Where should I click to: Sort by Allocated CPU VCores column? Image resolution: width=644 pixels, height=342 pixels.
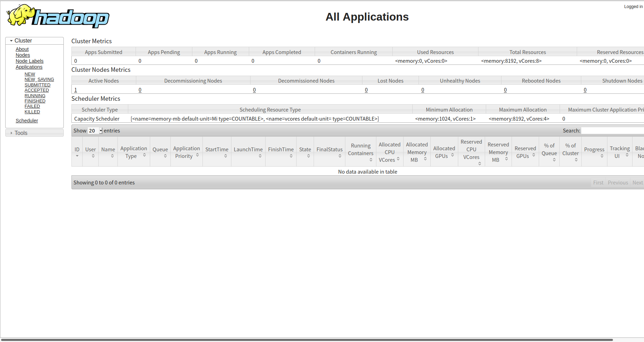pos(390,151)
